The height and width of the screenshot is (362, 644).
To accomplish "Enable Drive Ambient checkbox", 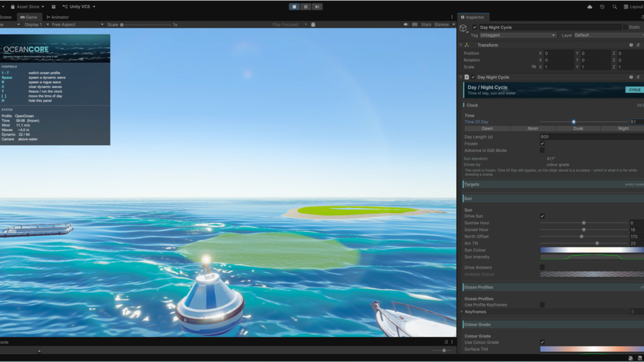I will pos(542,267).
